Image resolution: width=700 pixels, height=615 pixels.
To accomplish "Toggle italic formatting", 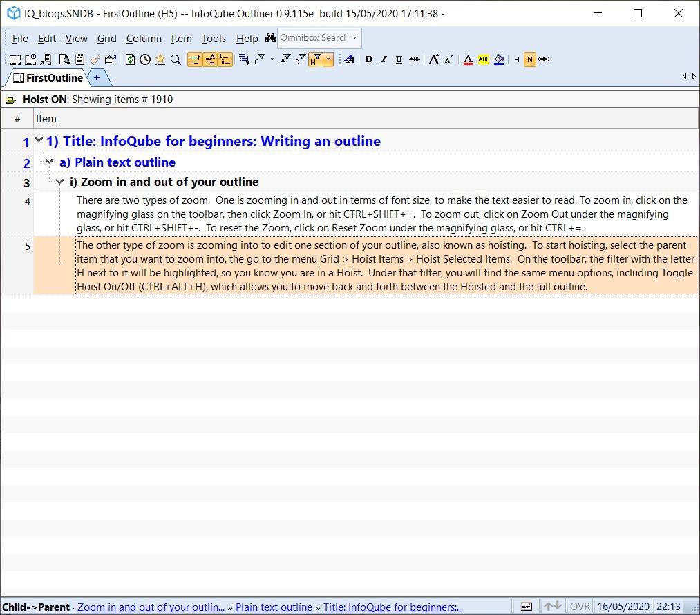I will 384,59.
